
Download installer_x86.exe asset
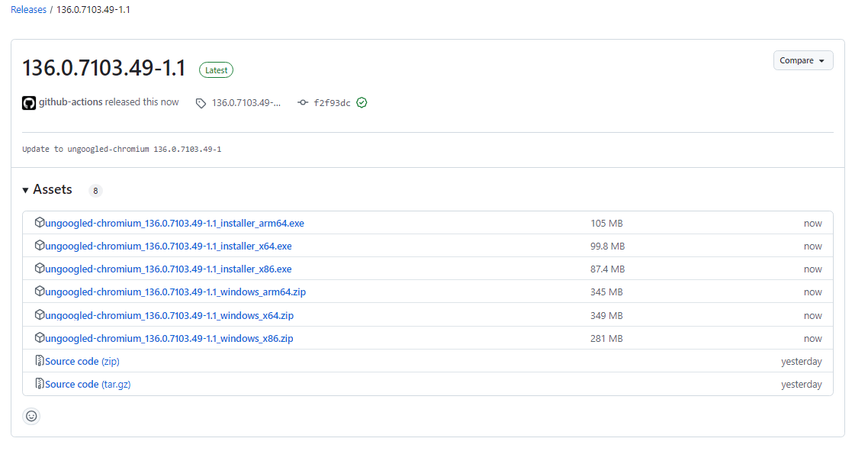(x=169, y=269)
